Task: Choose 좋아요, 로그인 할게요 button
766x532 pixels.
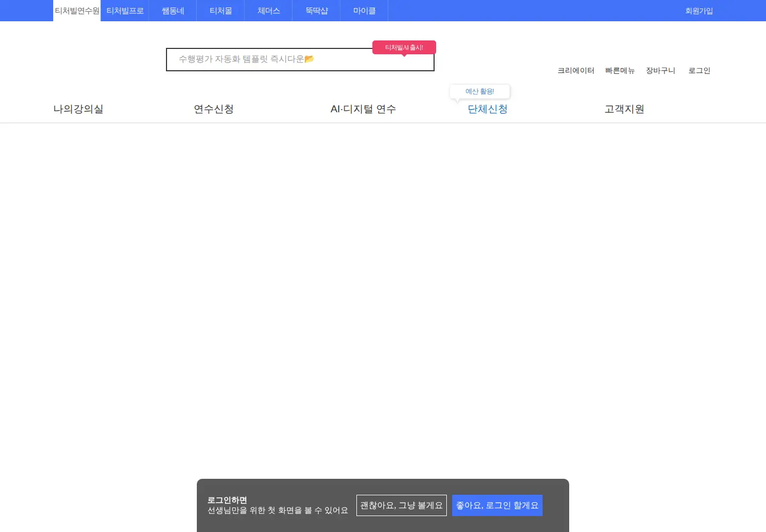Action: [497, 505]
